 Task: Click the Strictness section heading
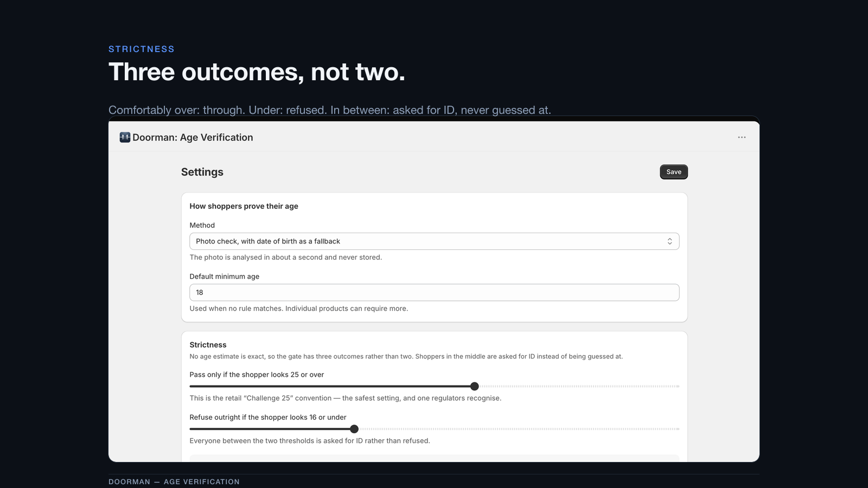pyautogui.click(x=208, y=345)
